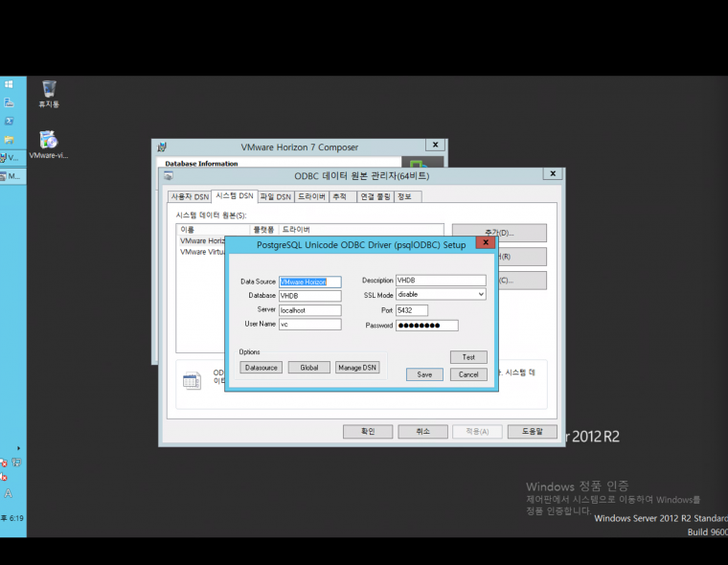Show hidden tray icons arrow

[18, 448]
